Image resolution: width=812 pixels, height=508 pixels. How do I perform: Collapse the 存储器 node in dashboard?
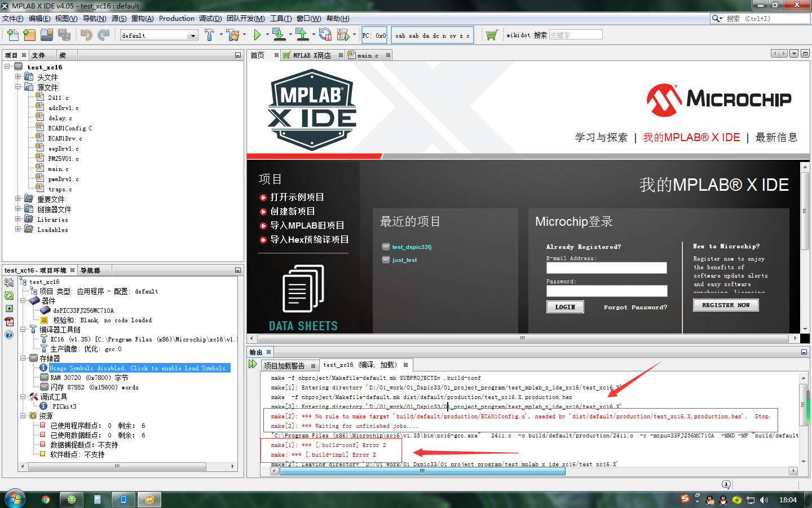(x=23, y=358)
